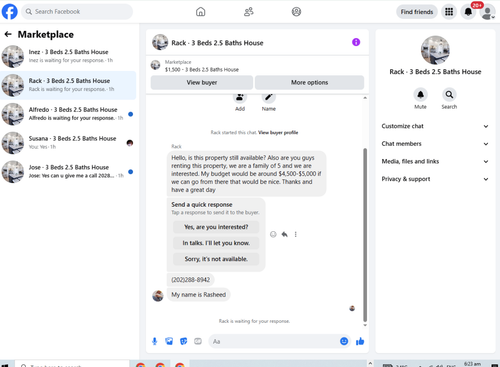
Task: Open the notifications bell
Action: [x=468, y=12]
